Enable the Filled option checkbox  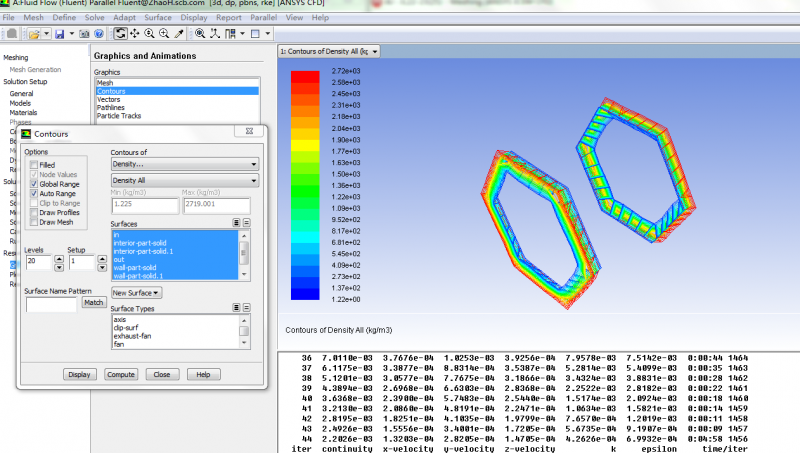click(x=34, y=165)
